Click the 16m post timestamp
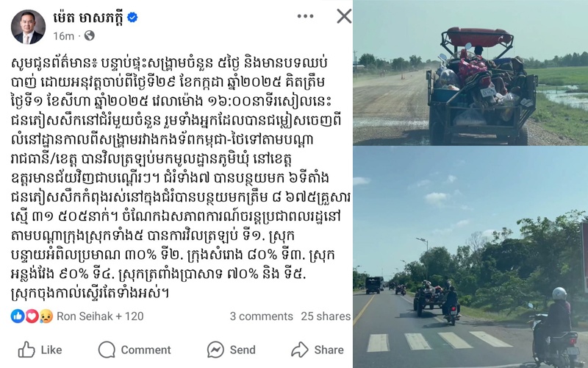Image resolution: width=588 pixels, height=368 pixels. pyautogui.click(x=63, y=36)
